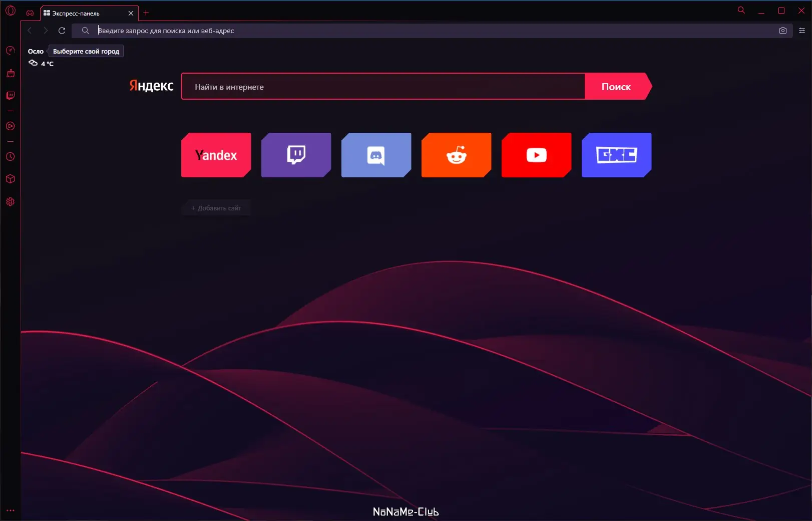The width and height of the screenshot is (812, 521).
Task: Open Settings gear in sidebar
Action: pos(11,201)
